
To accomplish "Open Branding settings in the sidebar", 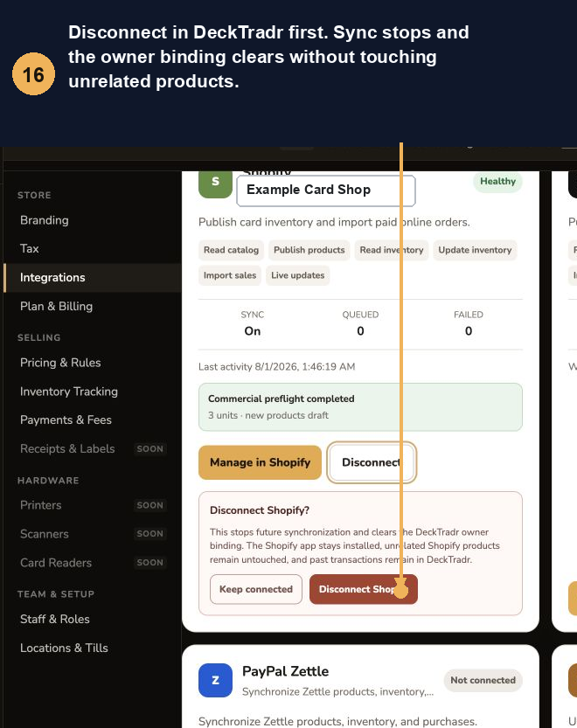I will tap(44, 220).
